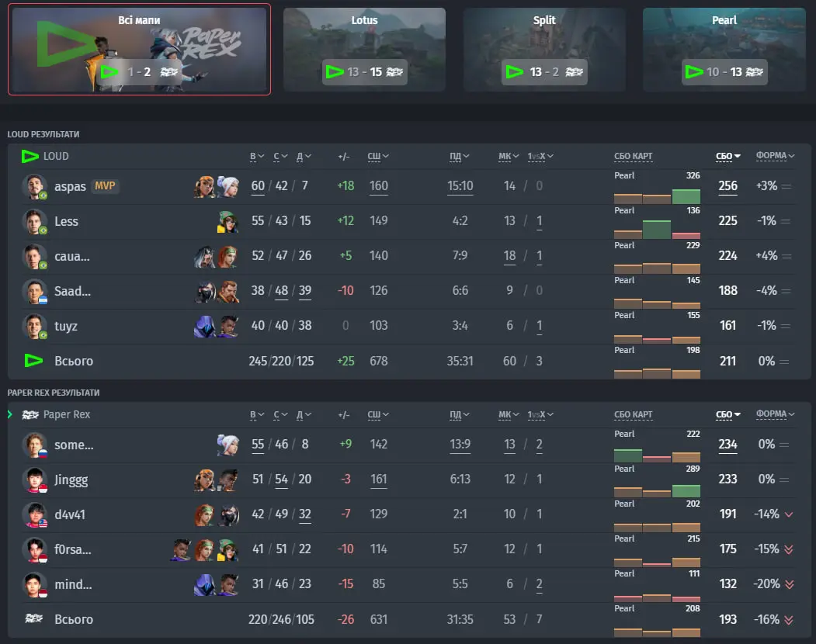Sort Paper Rex table by МК column
This screenshot has width=816, height=644.
[x=509, y=414]
